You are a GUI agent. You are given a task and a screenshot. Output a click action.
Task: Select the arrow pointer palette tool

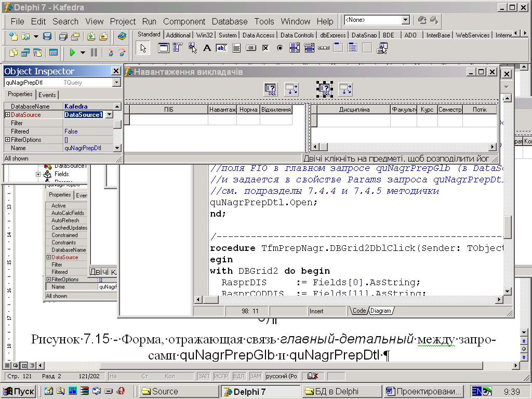pyautogui.click(x=143, y=48)
